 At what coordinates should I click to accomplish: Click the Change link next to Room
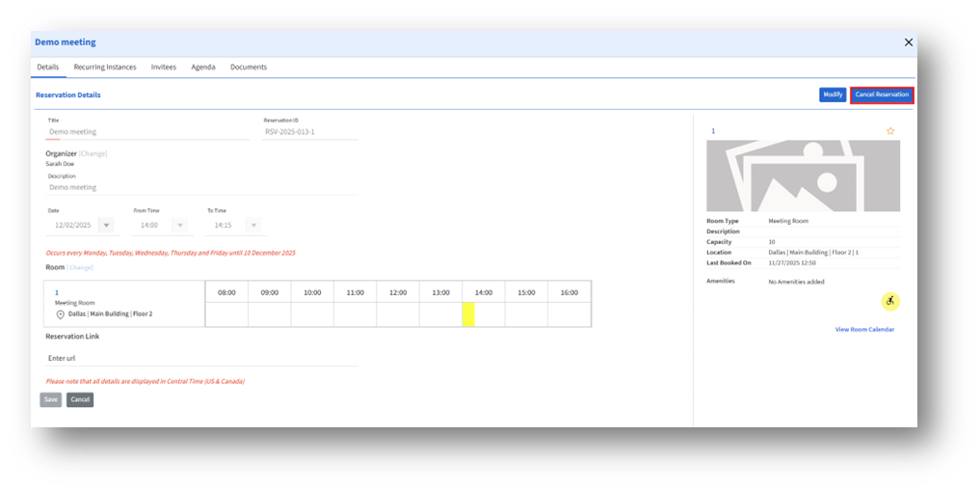pos(81,267)
